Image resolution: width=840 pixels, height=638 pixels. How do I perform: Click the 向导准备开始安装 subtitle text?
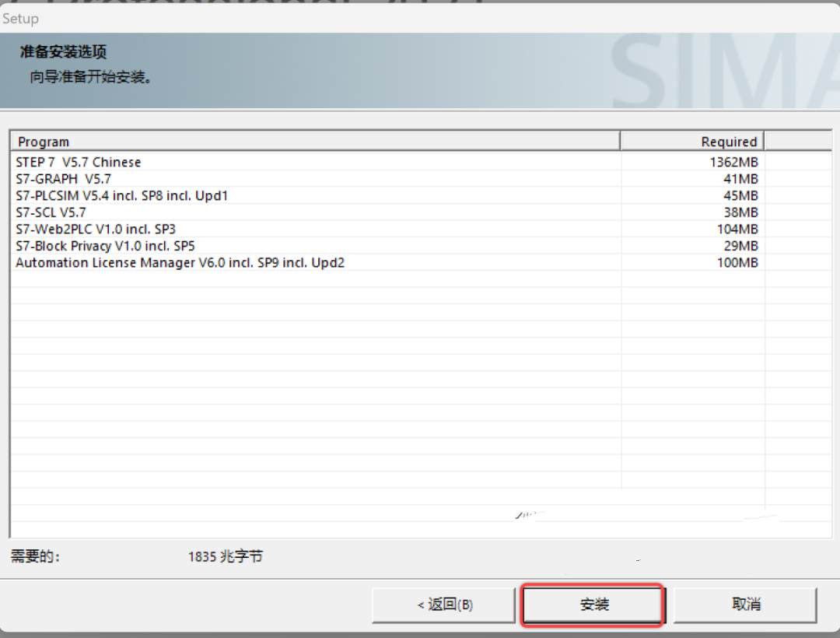coord(90,77)
